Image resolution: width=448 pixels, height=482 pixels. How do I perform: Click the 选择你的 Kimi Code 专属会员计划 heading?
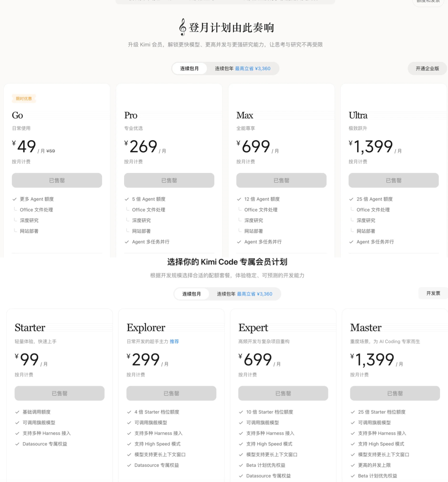pyautogui.click(x=227, y=262)
